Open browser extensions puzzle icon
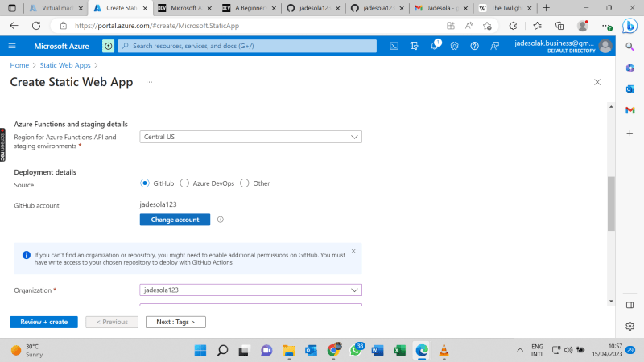Image resolution: width=644 pixels, height=362 pixels. pyautogui.click(x=513, y=26)
